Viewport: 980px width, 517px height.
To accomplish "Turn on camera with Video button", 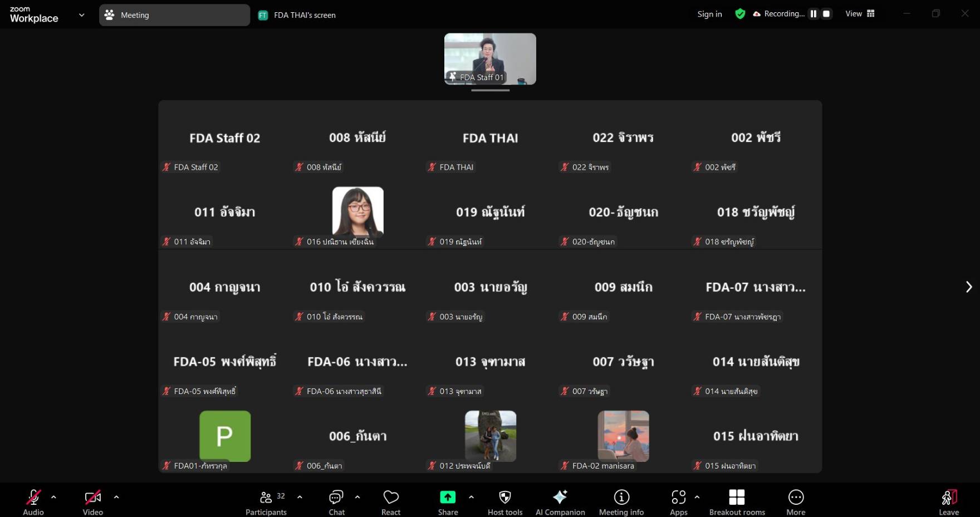I will point(92,501).
